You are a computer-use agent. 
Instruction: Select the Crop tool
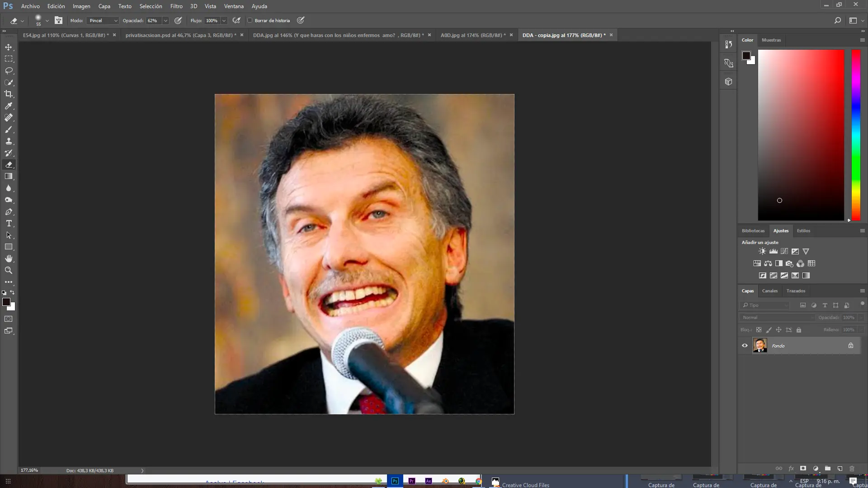pyautogui.click(x=9, y=94)
